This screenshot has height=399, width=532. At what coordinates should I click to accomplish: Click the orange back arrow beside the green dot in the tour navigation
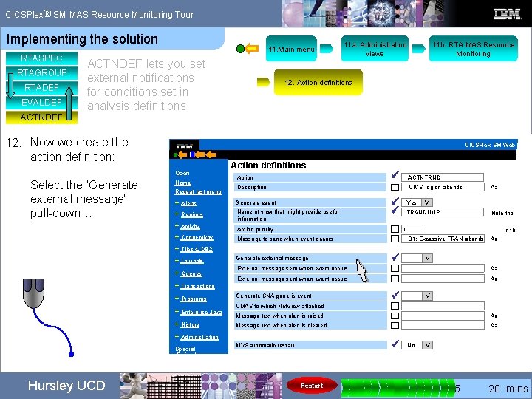pyautogui.click(x=252, y=49)
